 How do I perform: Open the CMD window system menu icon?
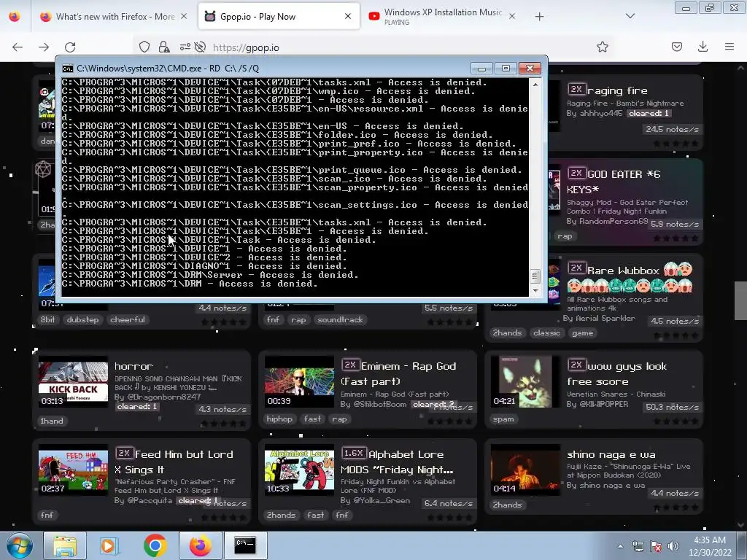coord(68,69)
